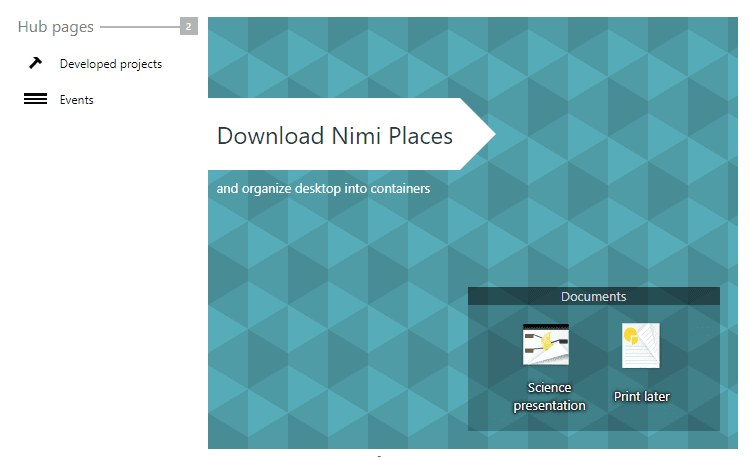749x457 pixels.
Task: Select the Documents container title bar
Action: [x=594, y=296]
